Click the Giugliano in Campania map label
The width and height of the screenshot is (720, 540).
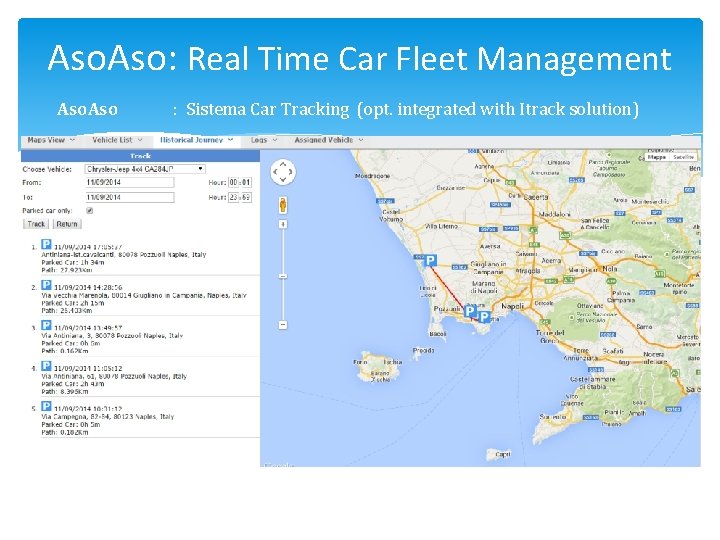(x=489, y=268)
